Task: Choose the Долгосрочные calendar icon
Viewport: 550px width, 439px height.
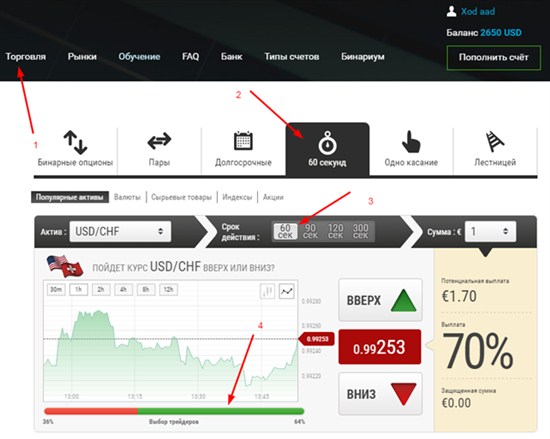Action: pos(243,141)
